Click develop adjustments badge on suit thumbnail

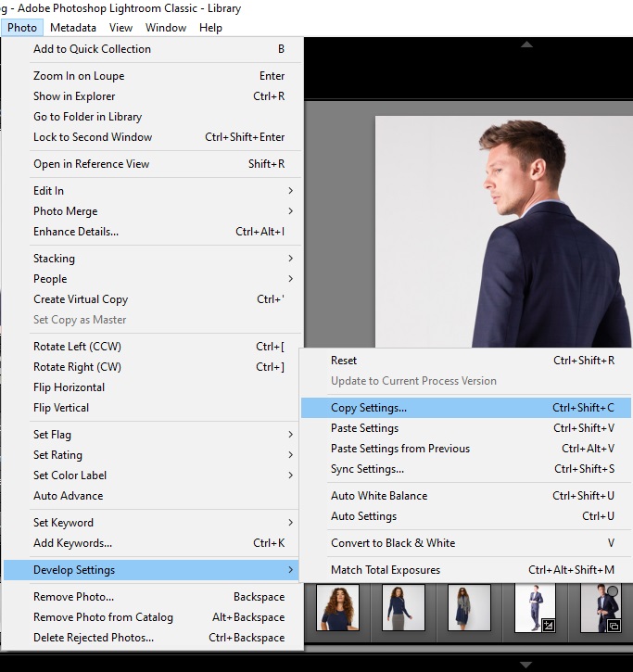(x=548, y=626)
